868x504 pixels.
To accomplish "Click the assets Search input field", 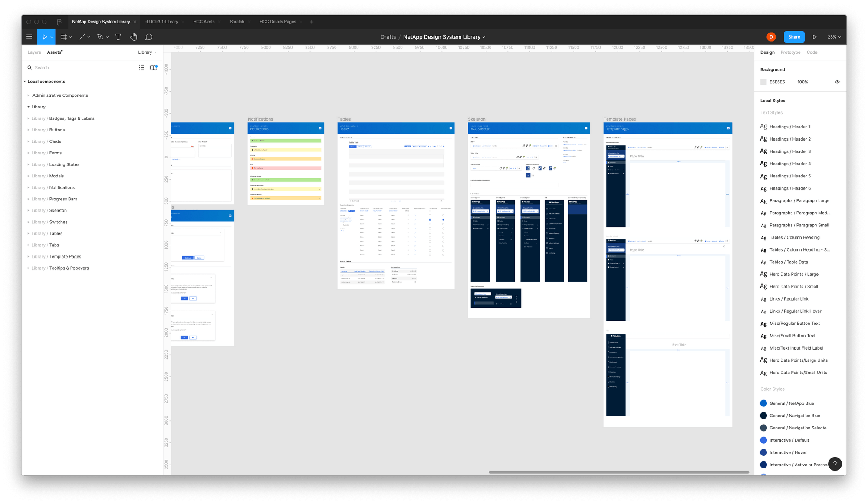I will click(82, 68).
